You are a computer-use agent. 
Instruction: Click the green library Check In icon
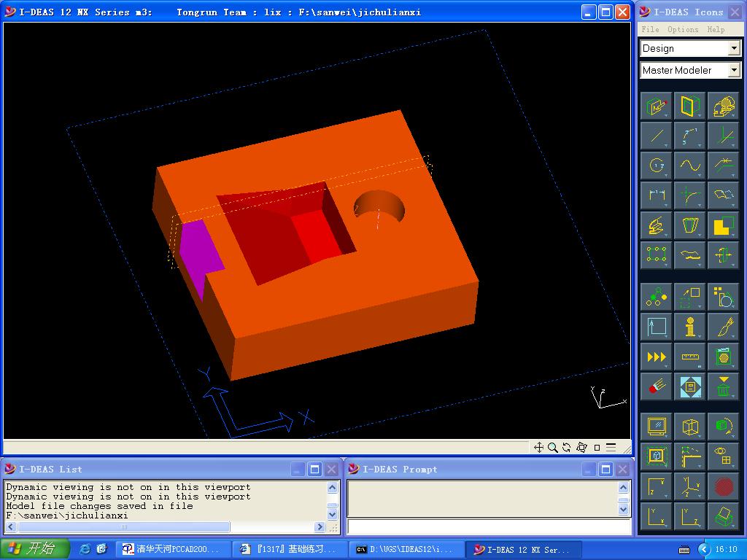pos(723,386)
